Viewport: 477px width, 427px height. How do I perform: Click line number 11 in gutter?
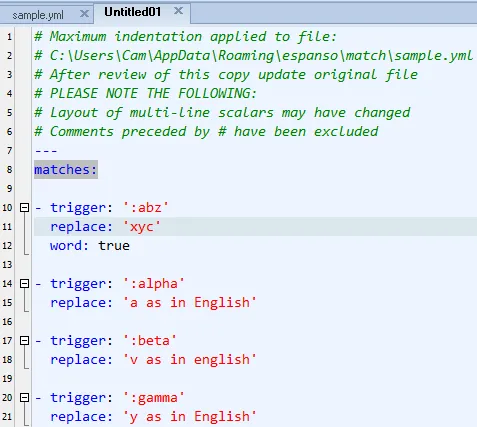[7, 227]
